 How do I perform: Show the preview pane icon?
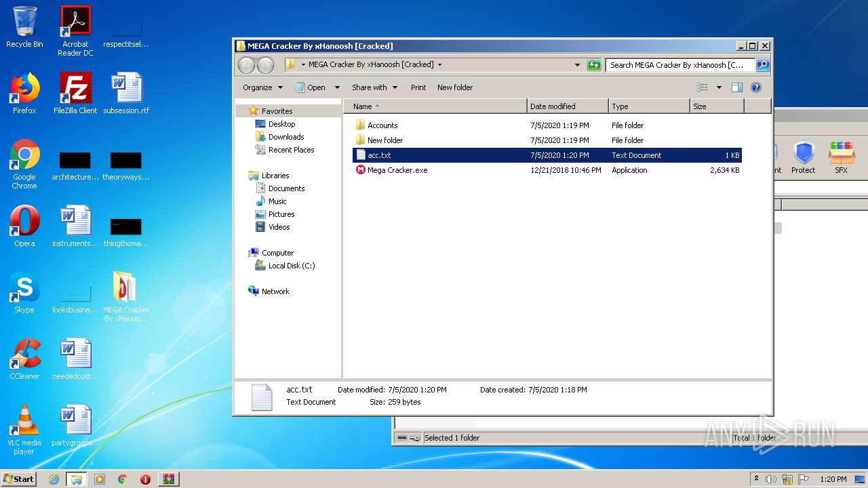coord(737,87)
